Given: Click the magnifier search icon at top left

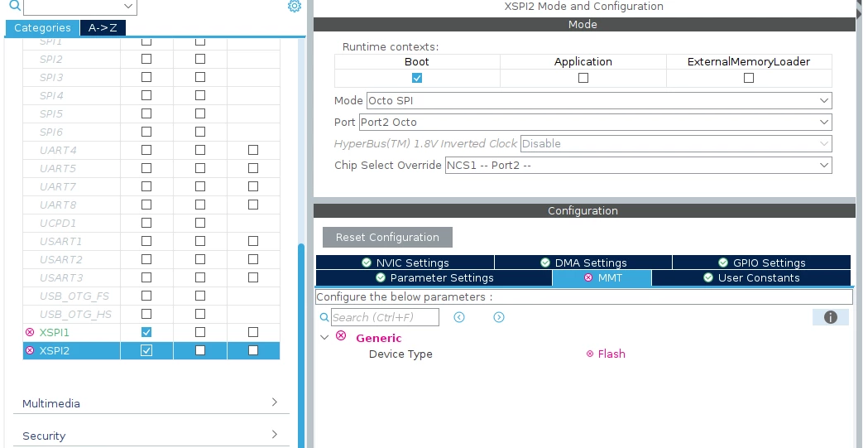Looking at the screenshot, I should [x=15, y=6].
